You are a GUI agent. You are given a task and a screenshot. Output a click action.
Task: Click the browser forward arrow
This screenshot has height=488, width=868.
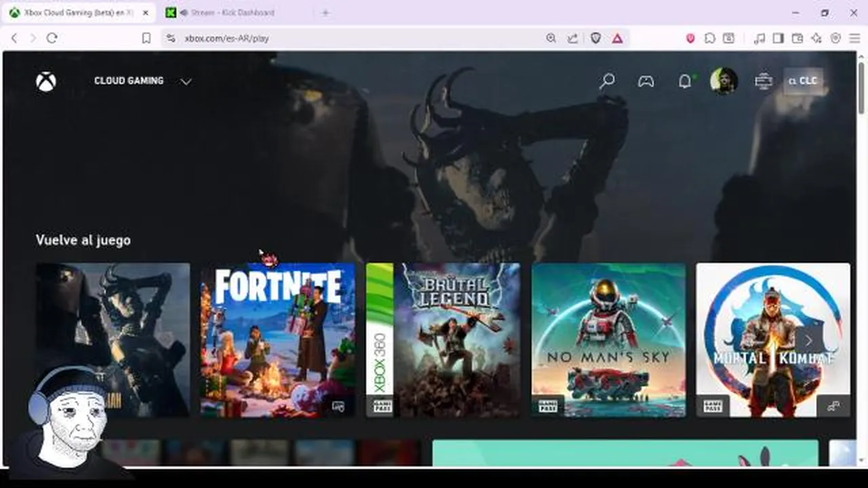click(x=33, y=38)
